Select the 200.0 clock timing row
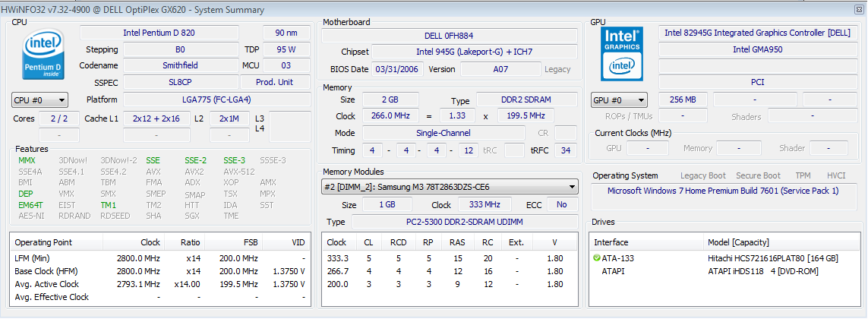Viewport: 868px width, 319px height. (450, 284)
